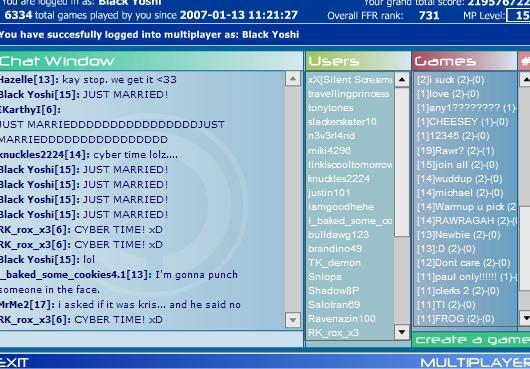Click the chat window scroll up arrow
Screen dimensions: 530x369
[293, 79]
